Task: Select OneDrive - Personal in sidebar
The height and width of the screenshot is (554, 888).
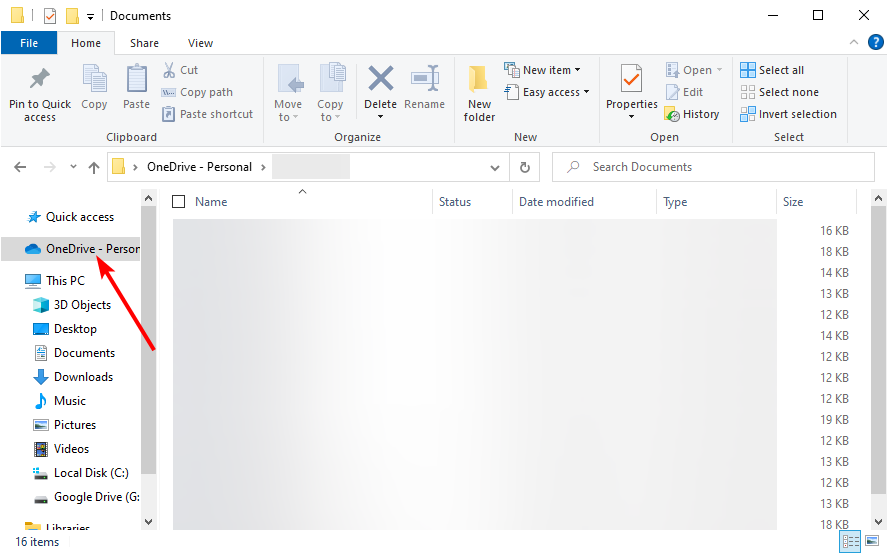Action: (70, 249)
